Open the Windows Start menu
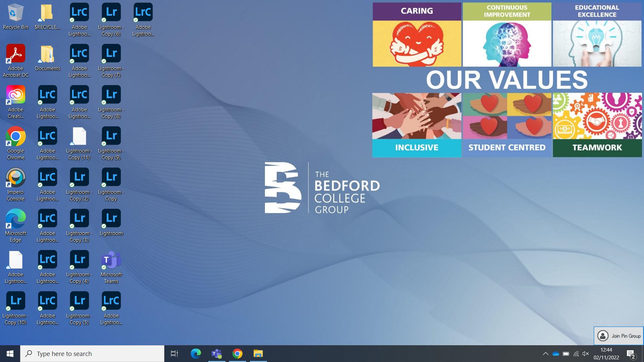 [x=10, y=354]
